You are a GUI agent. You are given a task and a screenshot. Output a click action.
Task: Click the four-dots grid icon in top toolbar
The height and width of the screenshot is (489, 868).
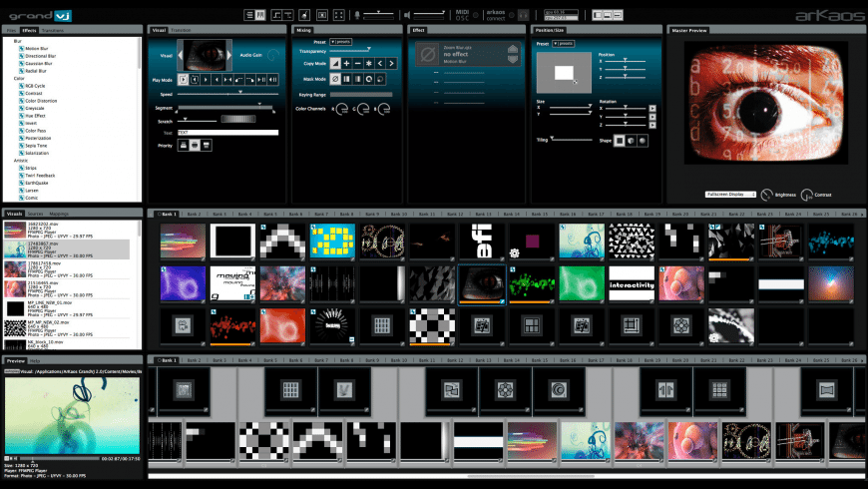pos(339,15)
